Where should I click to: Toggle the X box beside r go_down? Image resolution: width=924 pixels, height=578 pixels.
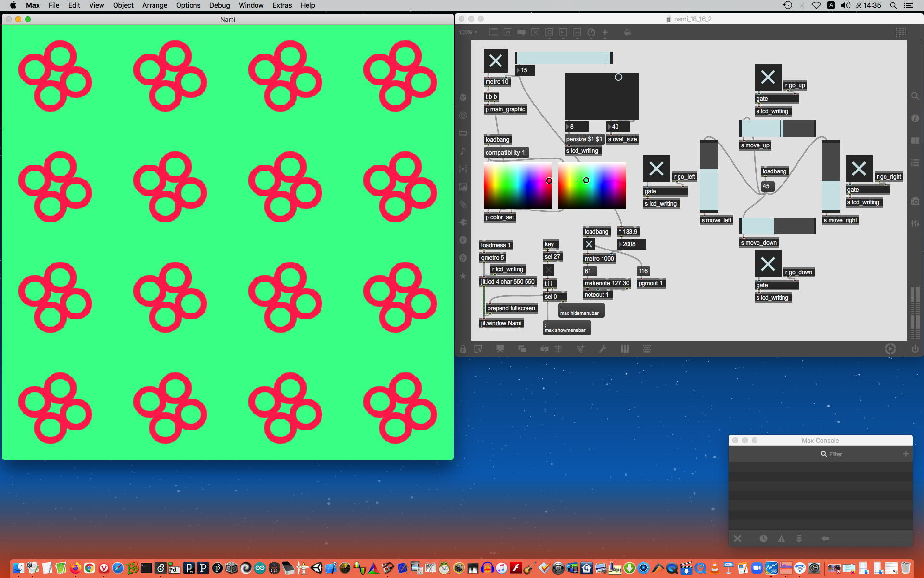[768, 263]
